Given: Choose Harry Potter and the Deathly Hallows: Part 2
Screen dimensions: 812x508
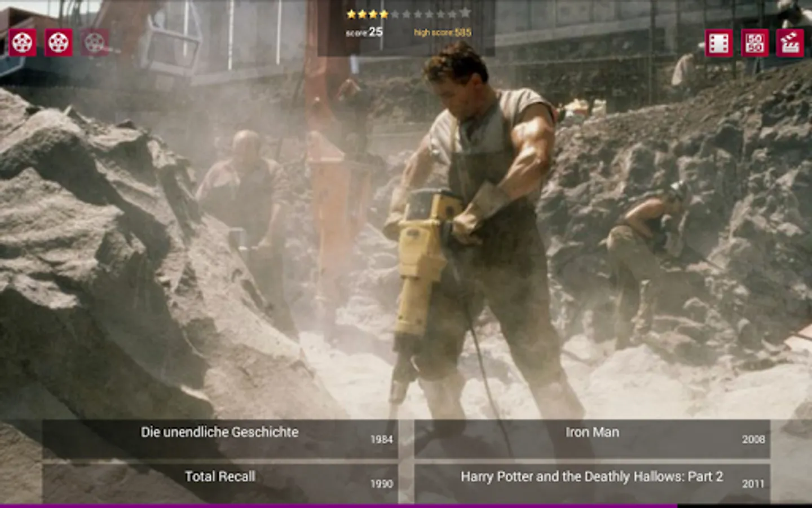Looking at the screenshot, I should point(592,483).
